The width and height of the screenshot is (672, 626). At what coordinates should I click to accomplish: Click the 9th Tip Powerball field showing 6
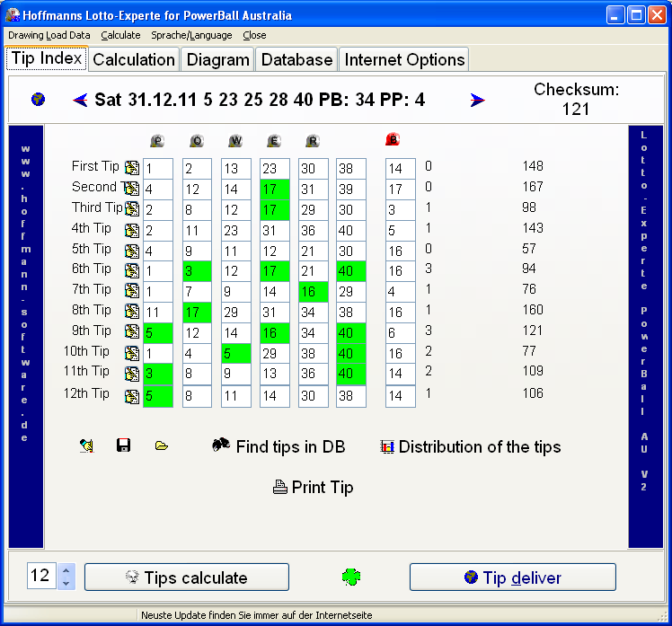[401, 333]
